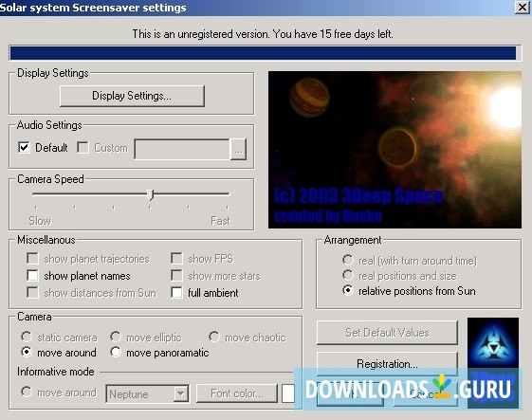The height and width of the screenshot is (420, 532).
Task: Open the Neptune planet dropdown
Action: point(147,393)
